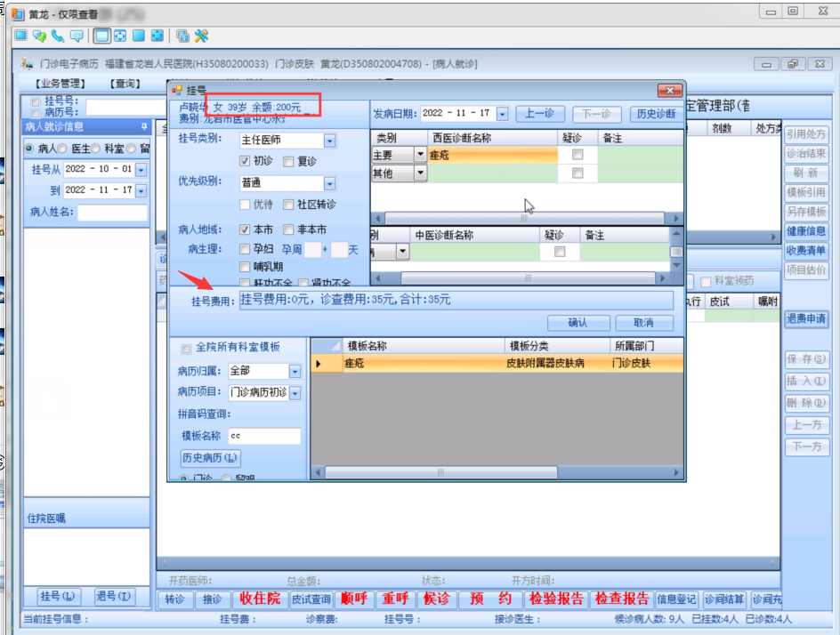The height and width of the screenshot is (635, 840).
Task: Select the windowed view mode icon
Action: pos(101,36)
